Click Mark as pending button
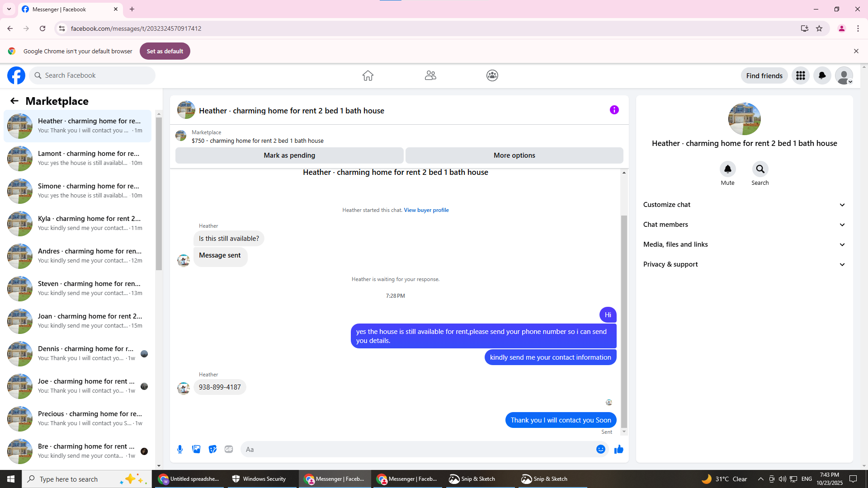This screenshot has width=868, height=488. 289,155
